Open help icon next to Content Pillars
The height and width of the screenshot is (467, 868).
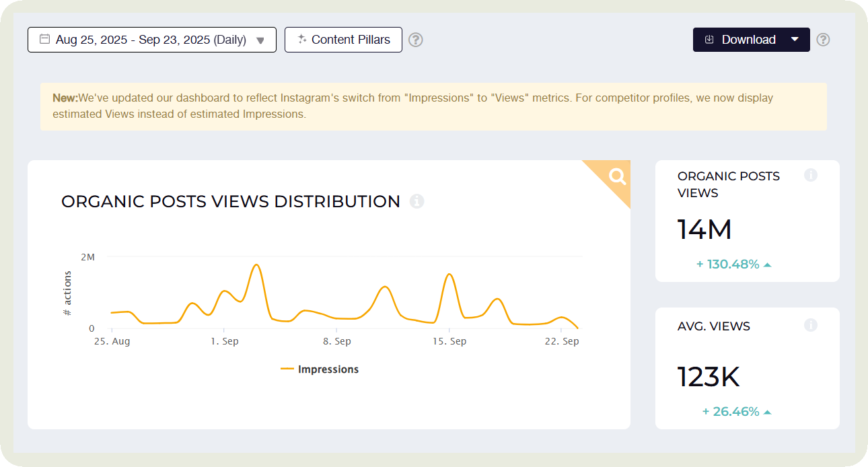tap(416, 40)
